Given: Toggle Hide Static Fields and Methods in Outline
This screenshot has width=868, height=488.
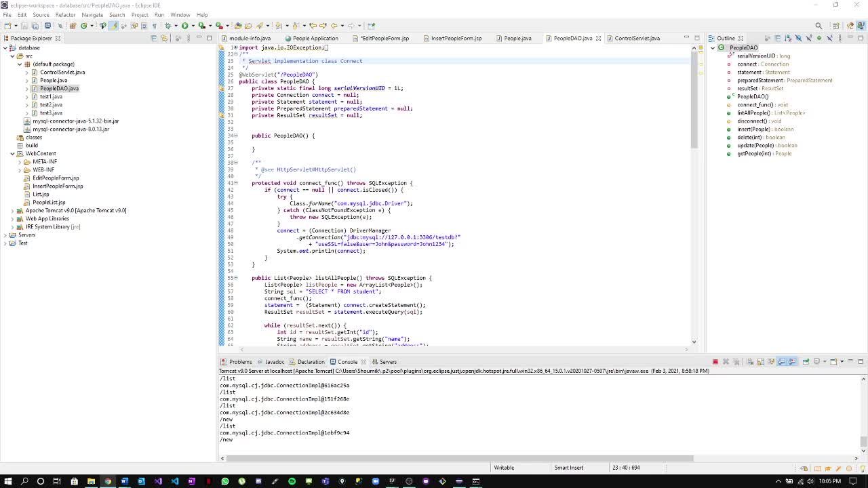Looking at the screenshot, I should click(x=809, y=38).
